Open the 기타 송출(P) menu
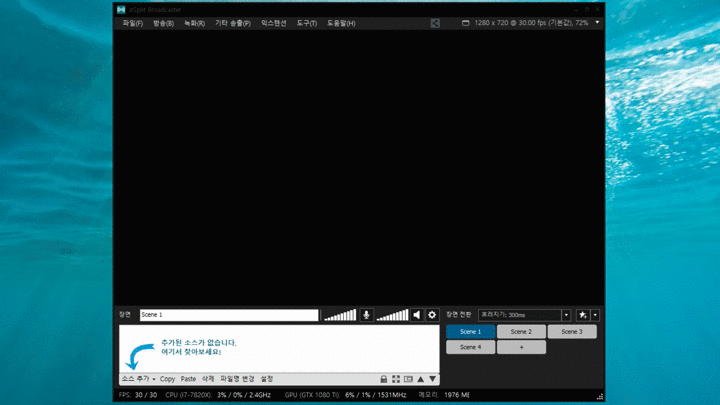720x405 pixels. point(233,23)
